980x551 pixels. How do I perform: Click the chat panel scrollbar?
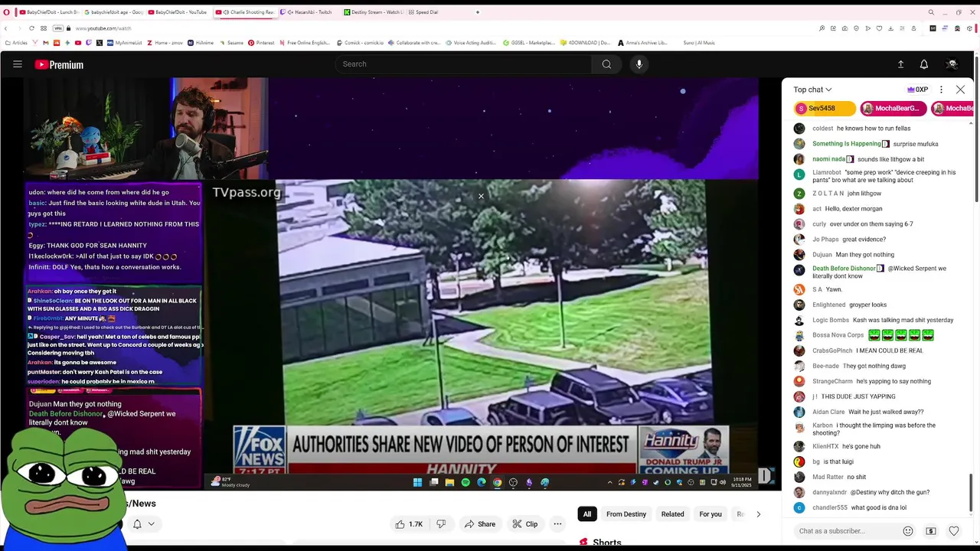click(x=970, y=494)
